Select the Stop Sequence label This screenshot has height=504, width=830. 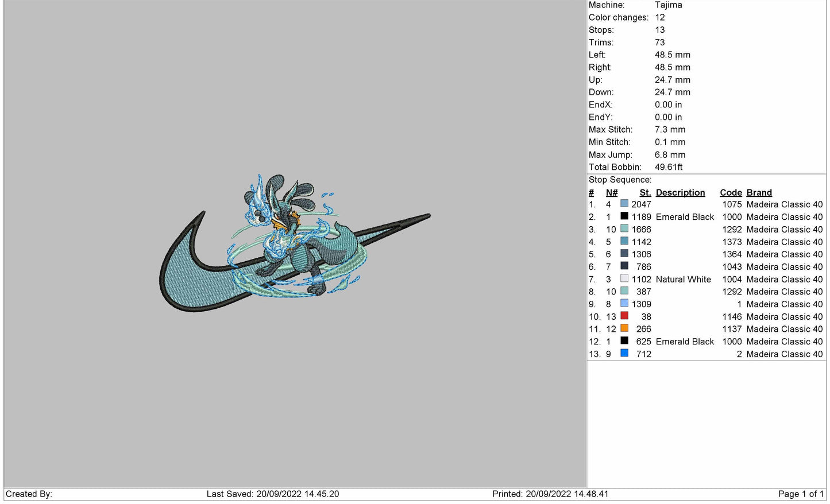tap(620, 180)
